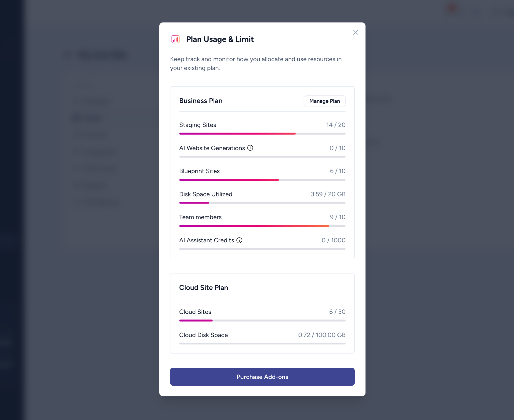Select the Cloud Site Plan heading
This screenshot has height=420, width=514.
point(204,288)
